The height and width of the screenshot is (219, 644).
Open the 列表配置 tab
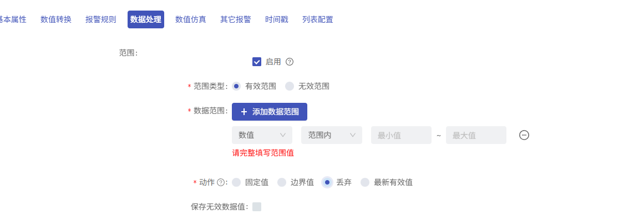(x=317, y=19)
